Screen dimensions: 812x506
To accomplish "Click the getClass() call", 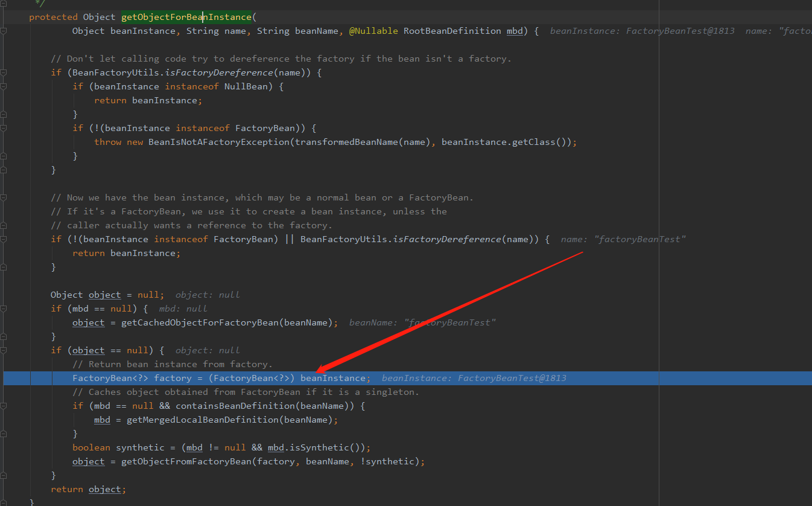I will click(542, 142).
